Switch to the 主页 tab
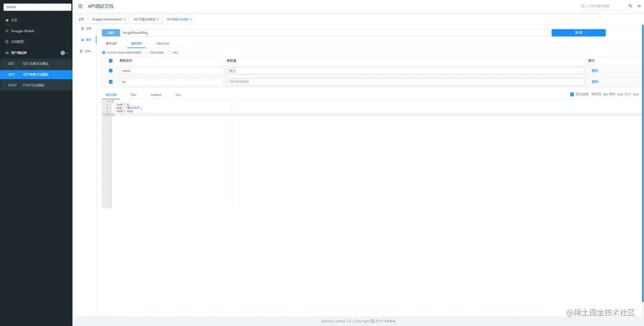This screenshot has width=644, height=326. coord(81,20)
